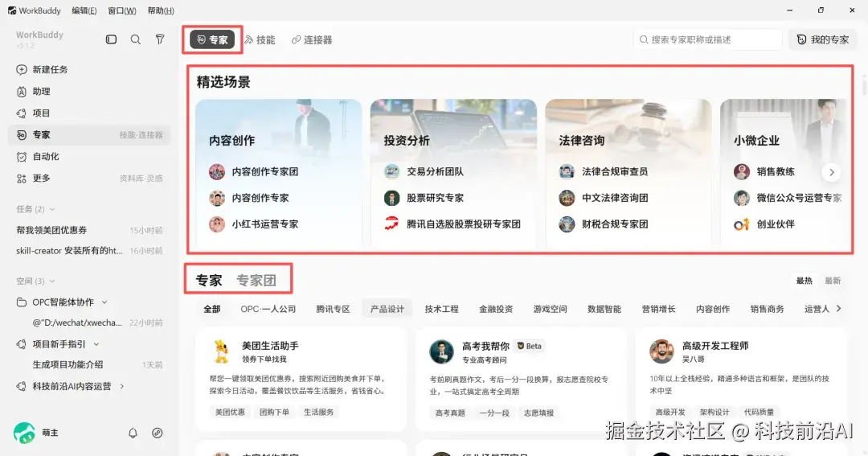Click the 萌主 user avatar
Screen dimensions: 868x456
[x=24, y=433]
